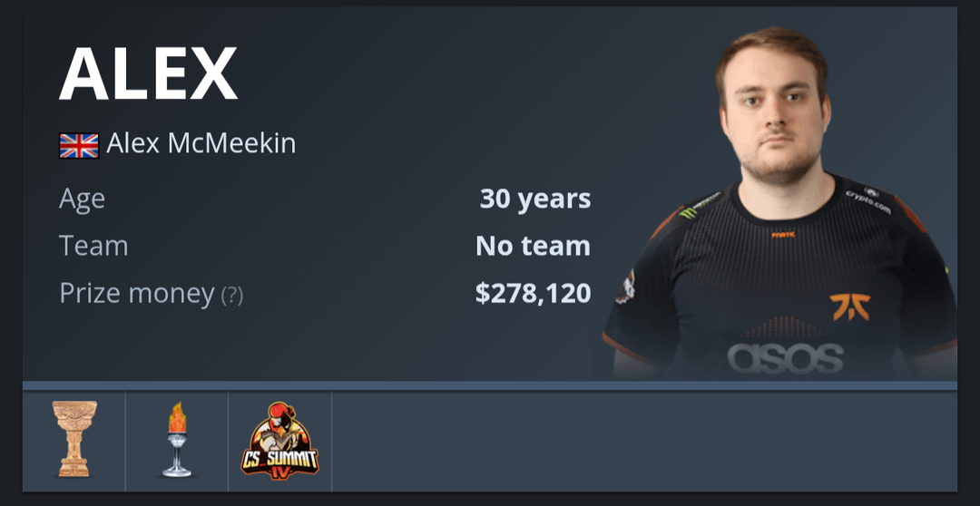This screenshot has width=980, height=506.
Task: Click the Prize money label
Action: (137, 293)
